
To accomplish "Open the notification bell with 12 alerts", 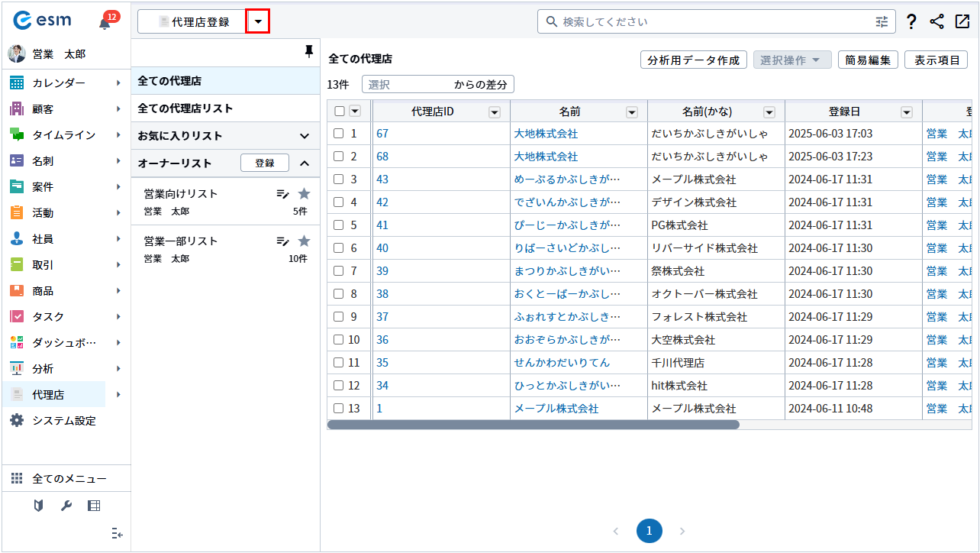I will click(105, 22).
